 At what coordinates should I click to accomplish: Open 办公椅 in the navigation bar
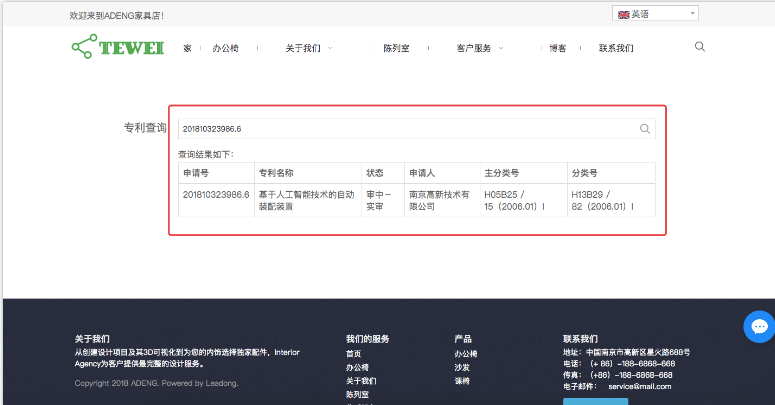(x=225, y=48)
